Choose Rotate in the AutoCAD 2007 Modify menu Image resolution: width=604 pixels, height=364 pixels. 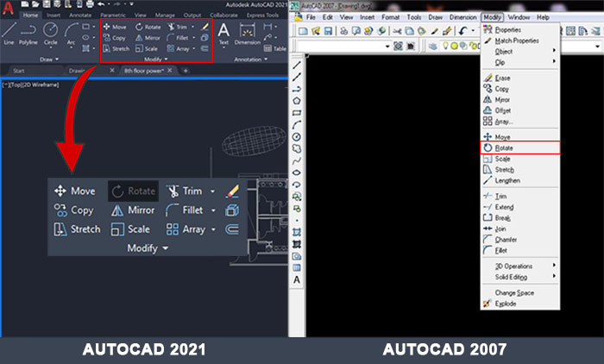tap(520, 147)
